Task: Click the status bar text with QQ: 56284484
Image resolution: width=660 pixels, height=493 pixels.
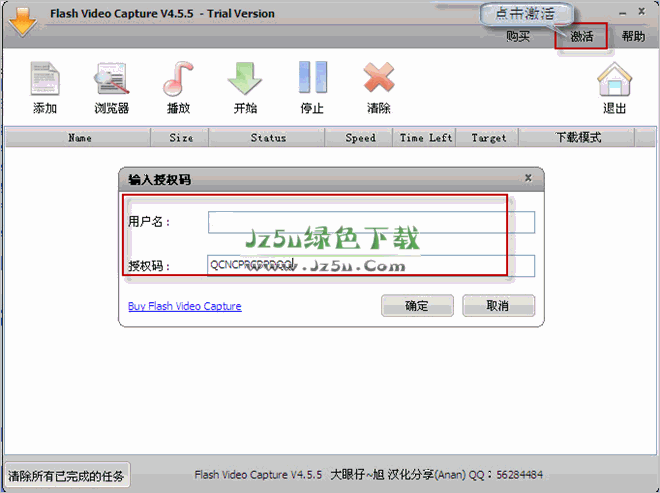Action: coord(368,475)
